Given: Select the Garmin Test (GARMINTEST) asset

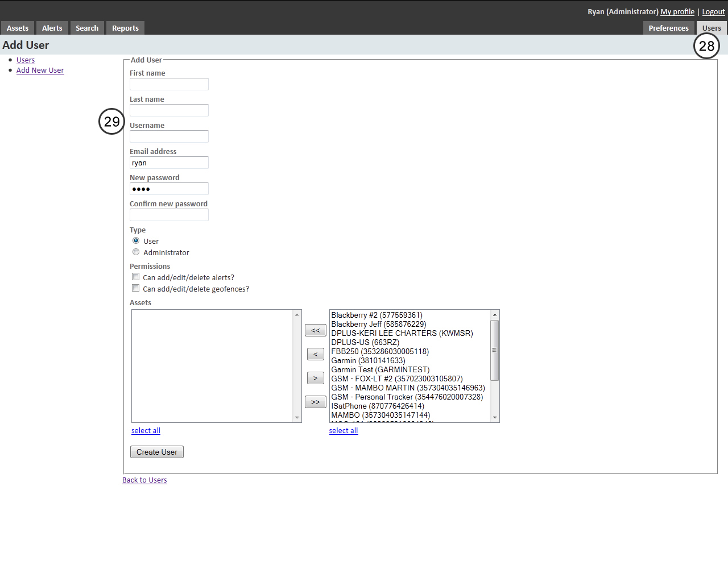Looking at the screenshot, I should click(x=380, y=369).
